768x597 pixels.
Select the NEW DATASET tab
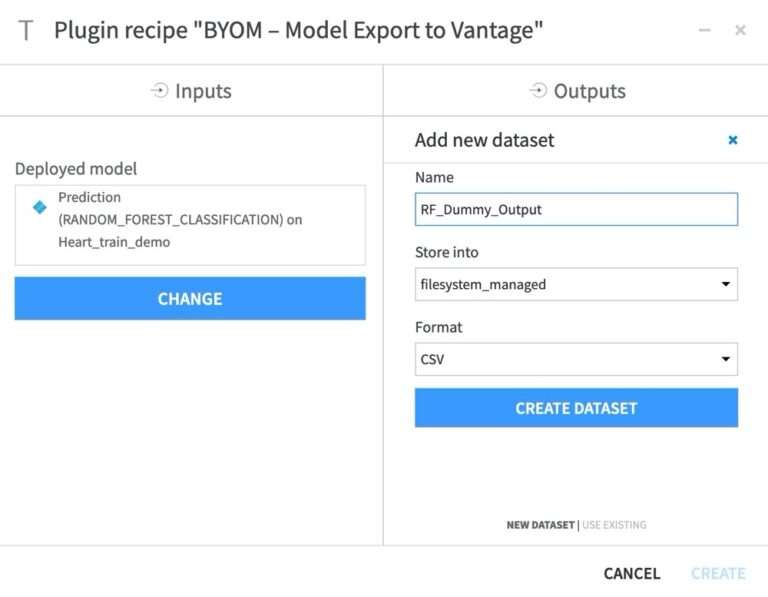(x=540, y=525)
